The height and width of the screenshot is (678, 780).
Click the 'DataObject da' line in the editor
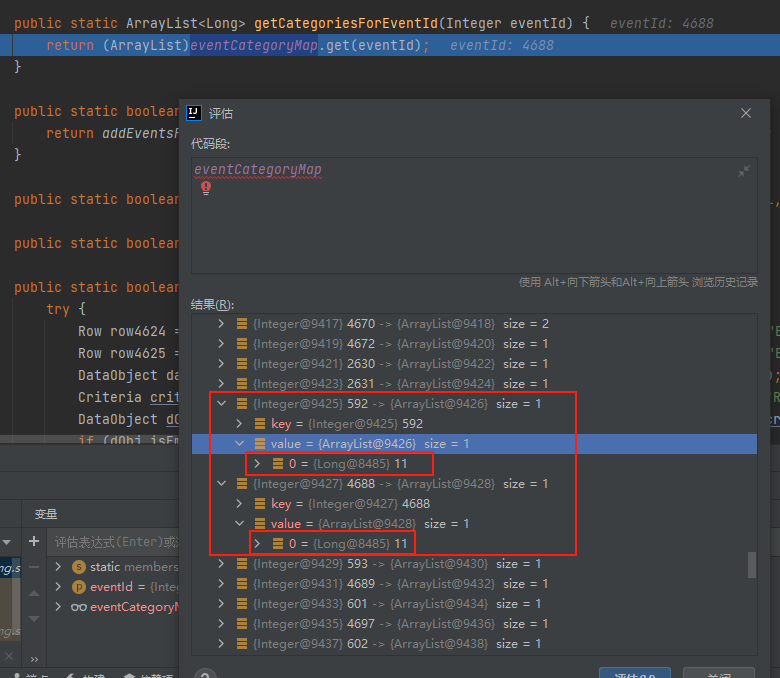tap(128, 375)
